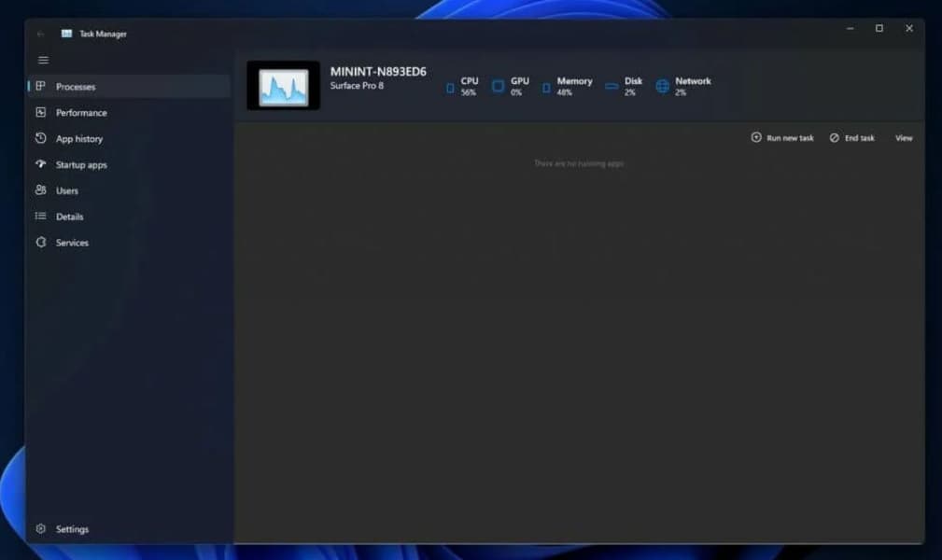
Task: Click the Memory 48% value
Action: click(x=564, y=92)
